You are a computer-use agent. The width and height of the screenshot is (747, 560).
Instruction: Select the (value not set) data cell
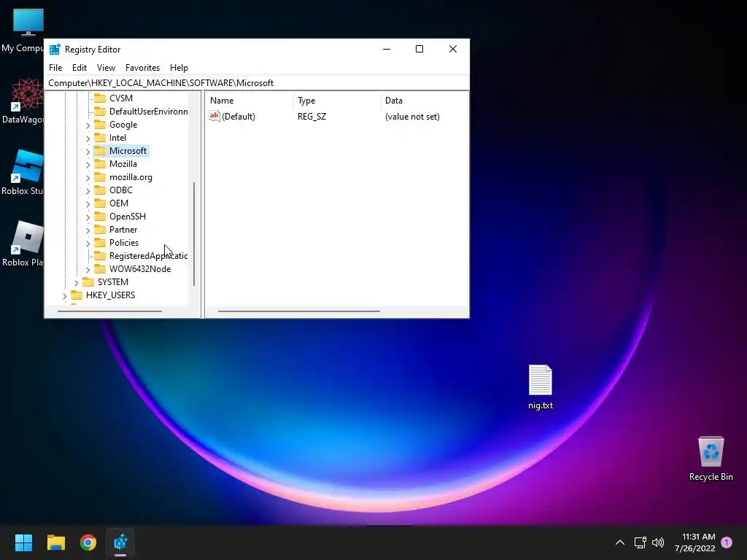click(x=412, y=117)
